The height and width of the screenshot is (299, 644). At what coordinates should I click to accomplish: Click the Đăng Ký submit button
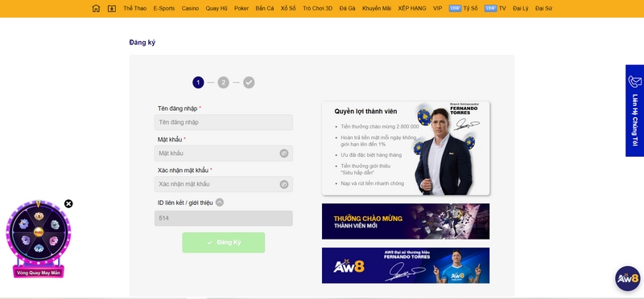[224, 243]
